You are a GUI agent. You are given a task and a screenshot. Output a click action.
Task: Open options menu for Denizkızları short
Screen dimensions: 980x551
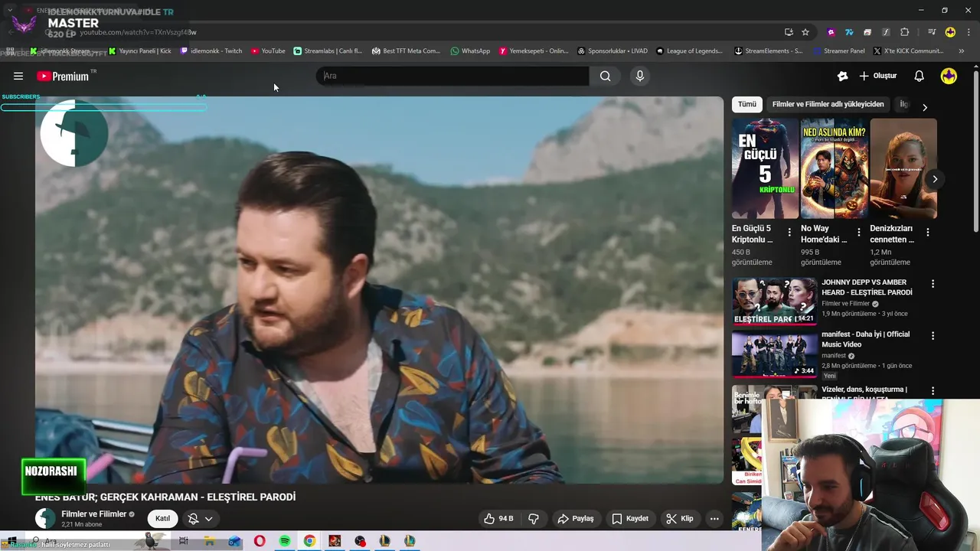coord(928,232)
